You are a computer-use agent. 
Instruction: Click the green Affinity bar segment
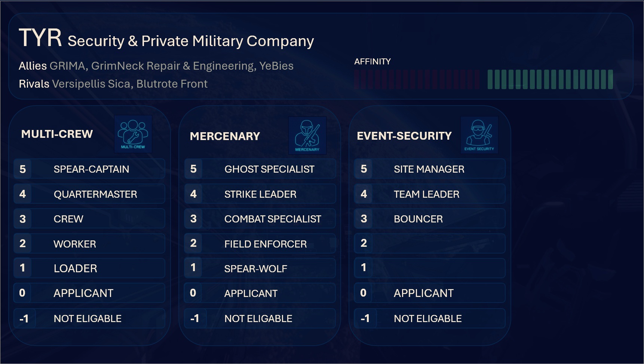click(x=550, y=79)
